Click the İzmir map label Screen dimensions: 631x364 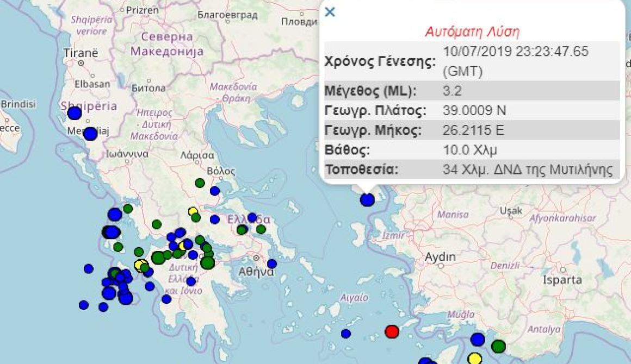pyautogui.click(x=393, y=235)
